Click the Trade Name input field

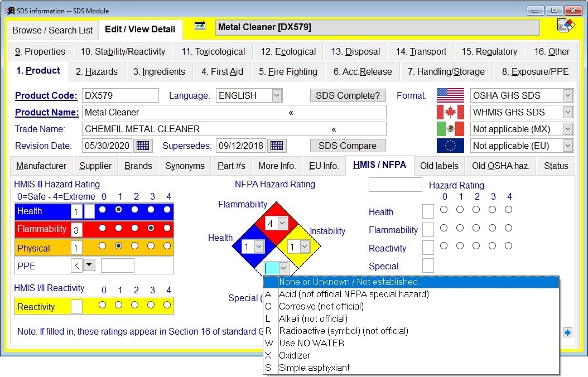pos(234,129)
